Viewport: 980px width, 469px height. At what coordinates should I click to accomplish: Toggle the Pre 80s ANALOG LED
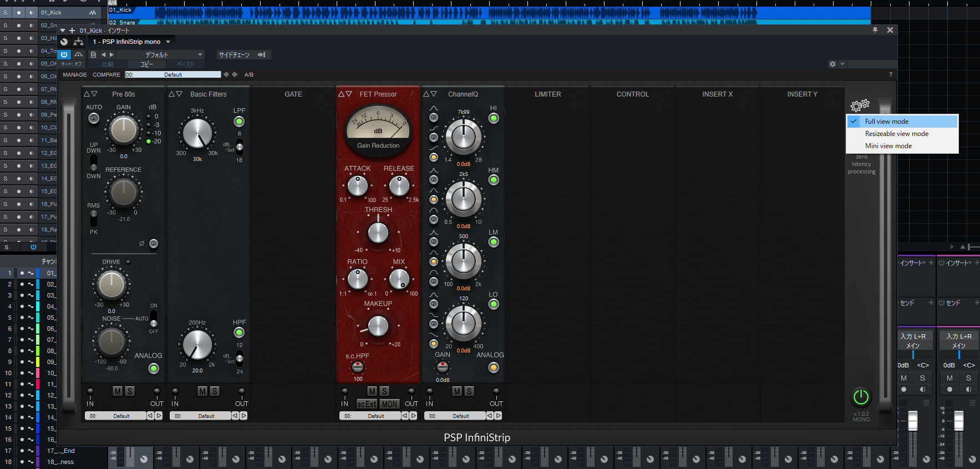(154, 368)
